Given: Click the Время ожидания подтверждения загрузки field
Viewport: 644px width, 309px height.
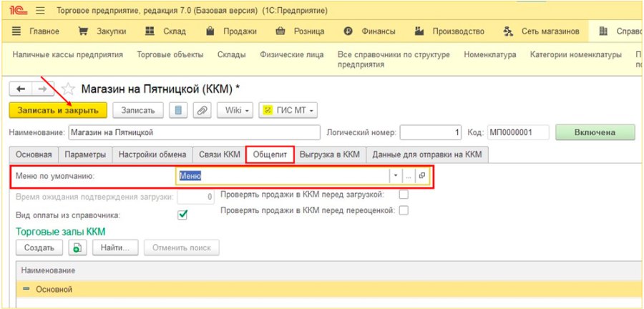Looking at the screenshot, I should click(x=196, y=197).
